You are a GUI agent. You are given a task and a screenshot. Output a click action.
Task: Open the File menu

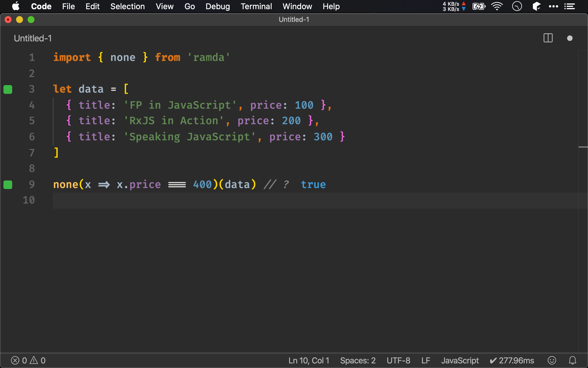[68, 6]
